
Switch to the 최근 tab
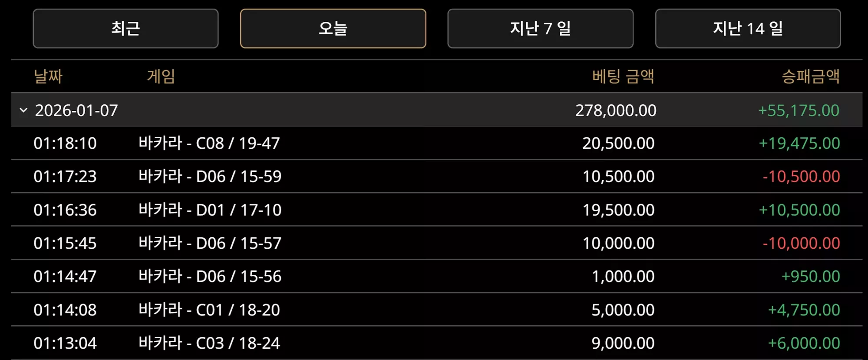(x=125, y=29)
